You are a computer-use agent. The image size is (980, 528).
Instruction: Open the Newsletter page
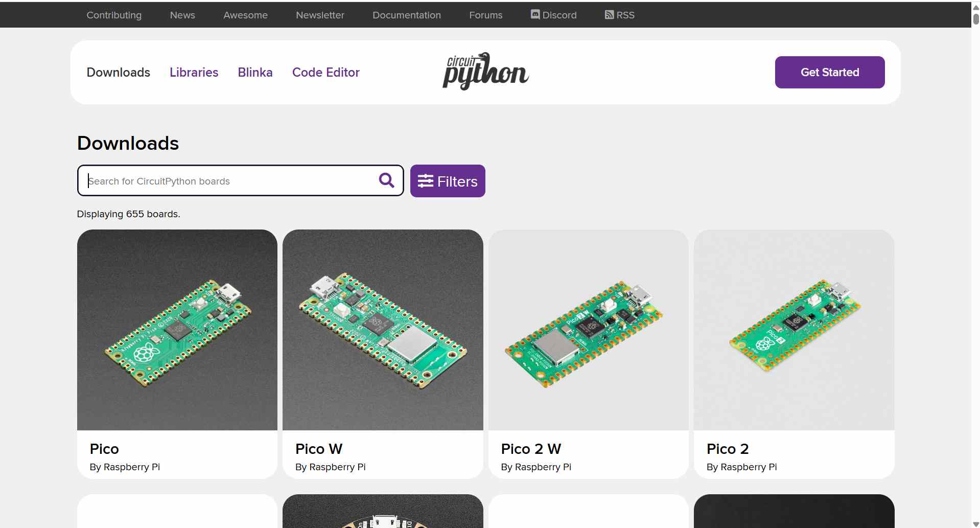[x=320, y=15]
